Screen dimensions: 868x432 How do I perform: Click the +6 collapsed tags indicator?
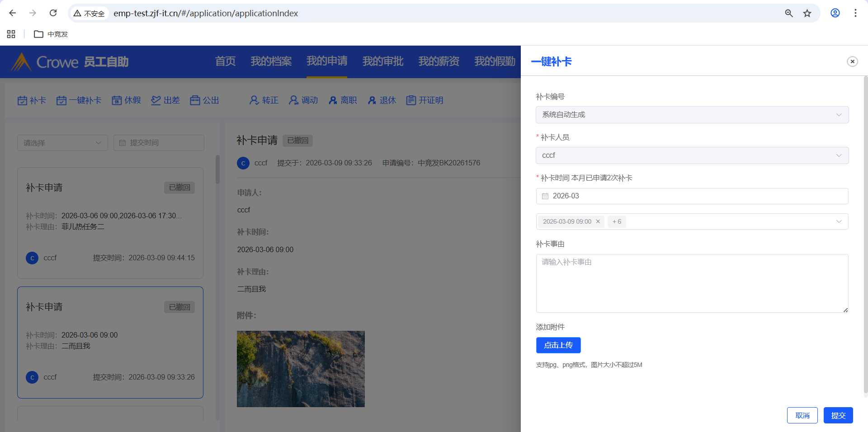click(617, 221)
